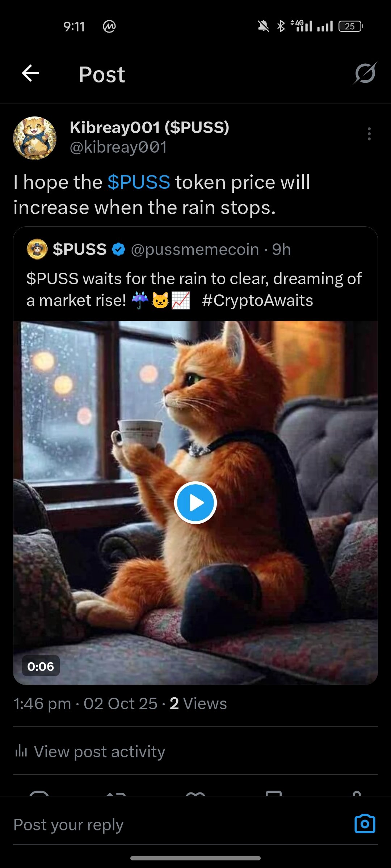Open the quoted post's video thumbnail
391x868 pixels.
click(x=195, y=503)
